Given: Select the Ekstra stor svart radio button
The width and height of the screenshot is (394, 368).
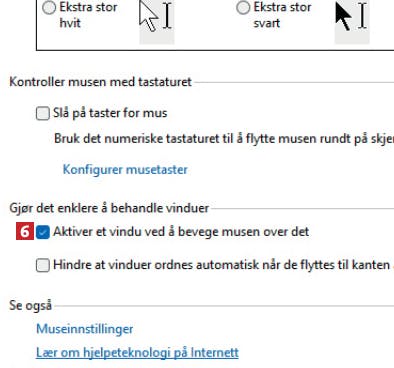Looking at the screenshot, I should [x=243, y=8].
